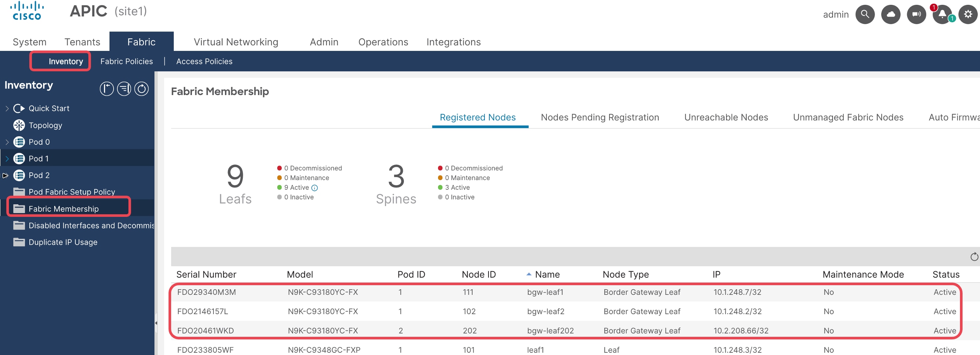Open the System menu

click(30, 42)
